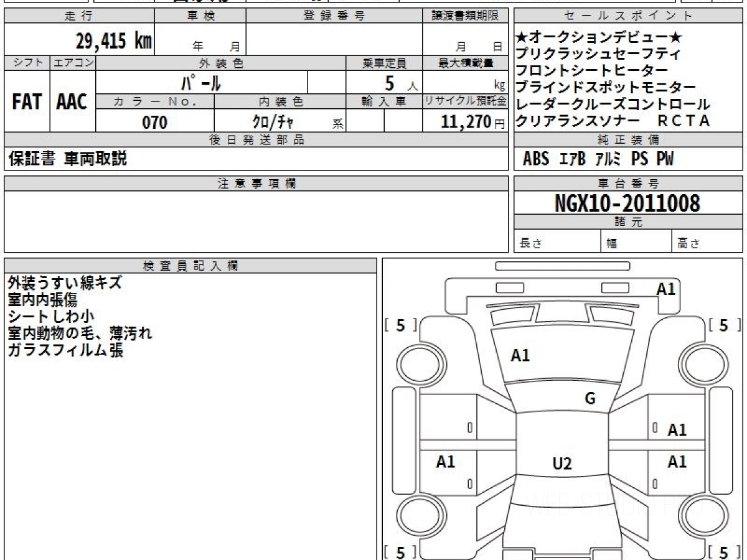Image resolution: width=747 pixels, height=560 pixels.
Task: Select the 登録番号 header
Action: pyautogui.click(x=334, y=16)
